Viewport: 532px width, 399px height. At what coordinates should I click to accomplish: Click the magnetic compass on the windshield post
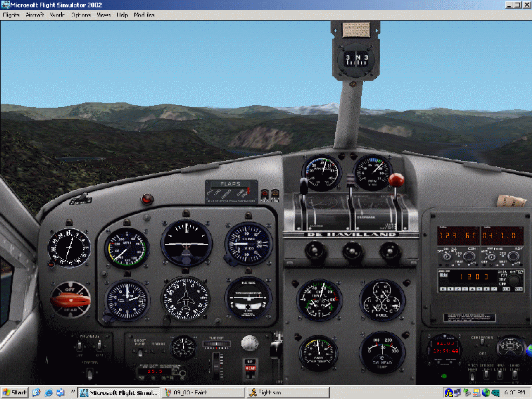coord(356,60)
